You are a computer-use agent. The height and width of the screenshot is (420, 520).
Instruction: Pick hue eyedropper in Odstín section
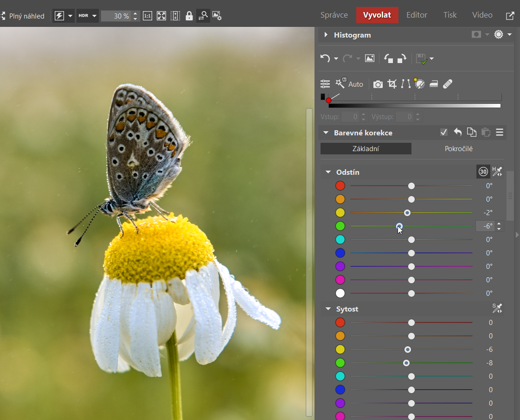(x=497, y=172)
